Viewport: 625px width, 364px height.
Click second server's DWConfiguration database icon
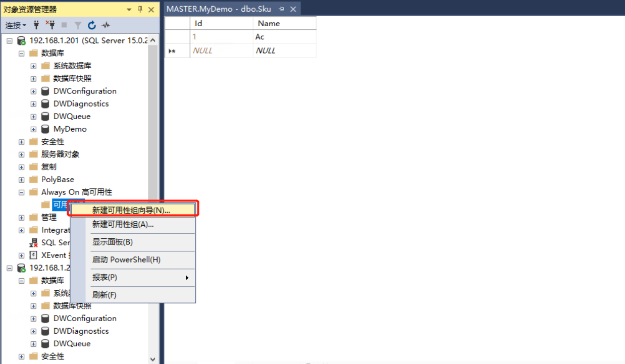coord(45,318)
